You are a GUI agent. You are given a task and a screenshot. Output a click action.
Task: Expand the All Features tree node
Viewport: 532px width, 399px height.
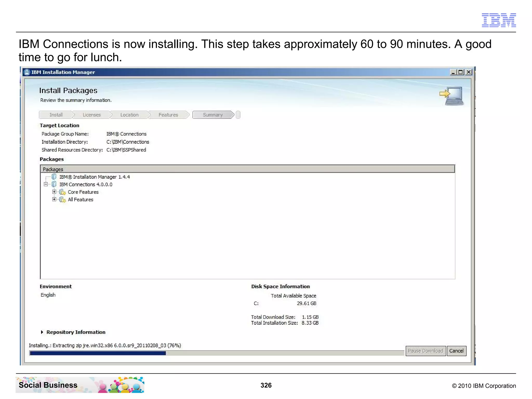(x=54, y=199)
